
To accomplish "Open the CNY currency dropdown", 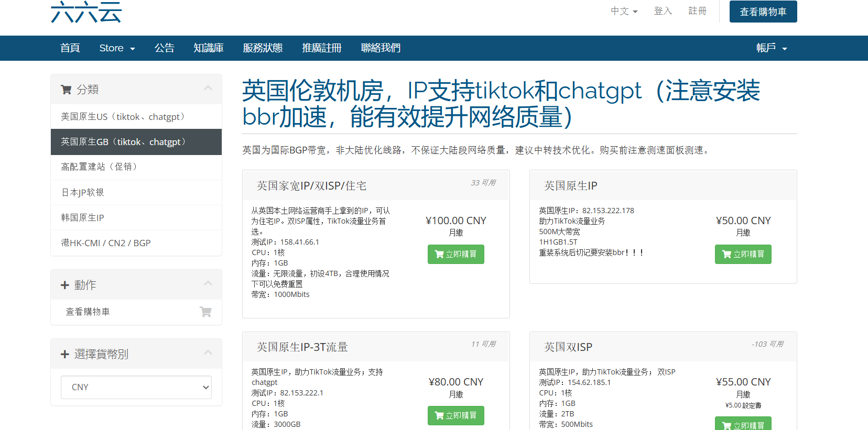I will pyautogui.click(x=136, y=387).
